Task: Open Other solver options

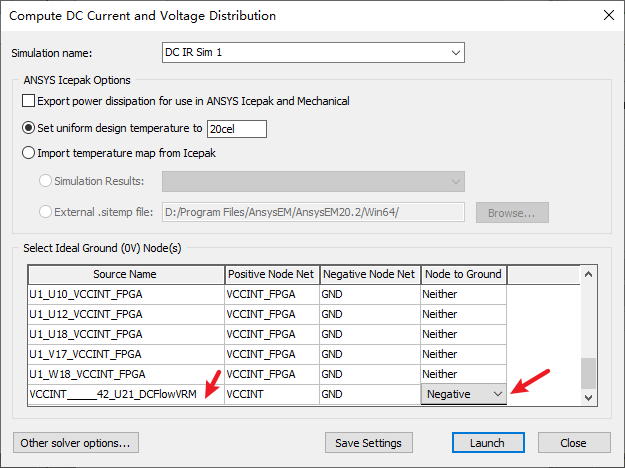Action: [76, 442]
